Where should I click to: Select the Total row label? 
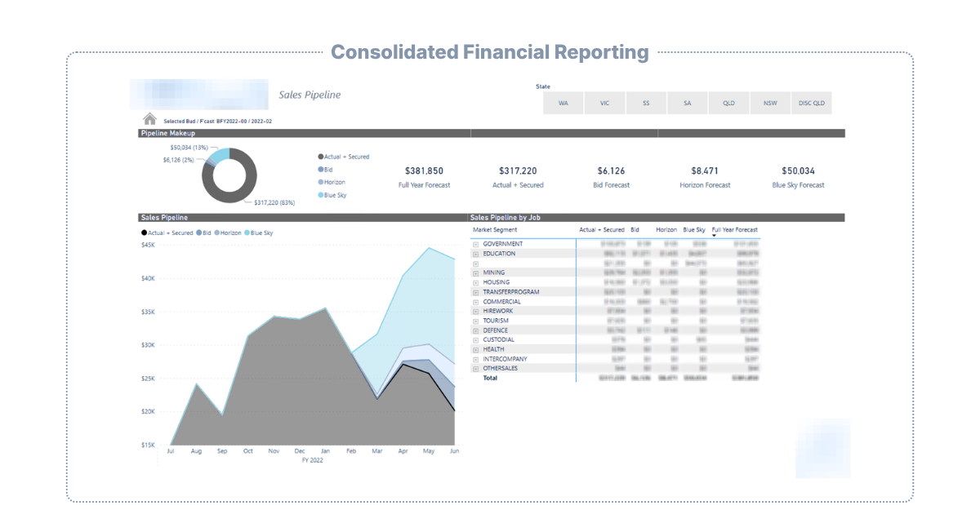pos(490,378)
